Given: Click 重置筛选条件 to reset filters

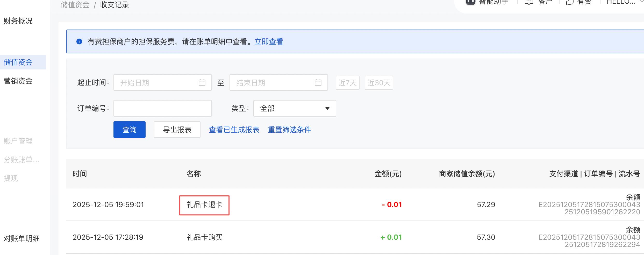Looking at the screenshot, I should click(x=289, y=130).
